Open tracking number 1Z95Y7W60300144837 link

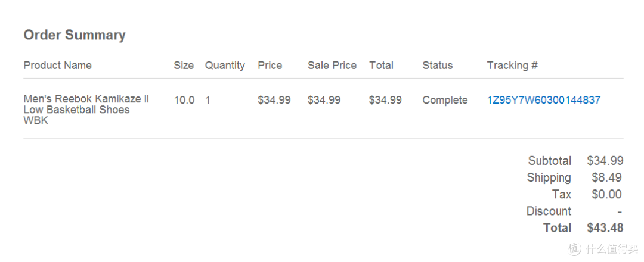coord(544,100)
